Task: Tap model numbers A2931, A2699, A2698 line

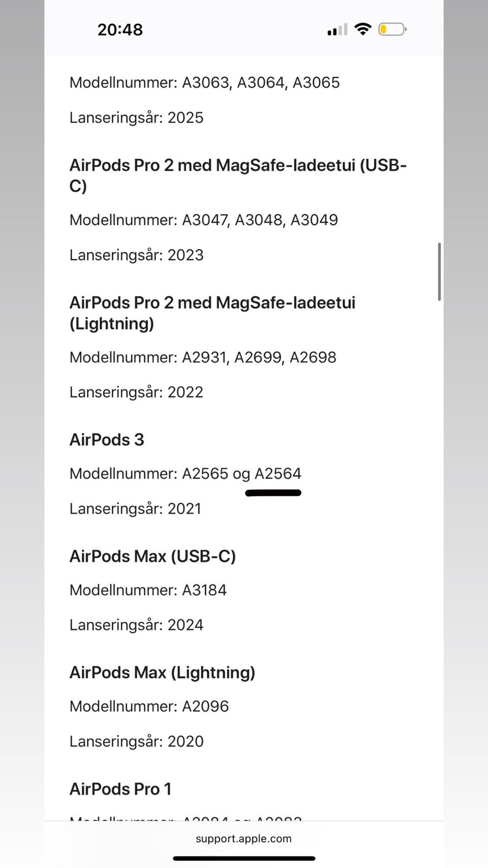Action: click(203, 357)
